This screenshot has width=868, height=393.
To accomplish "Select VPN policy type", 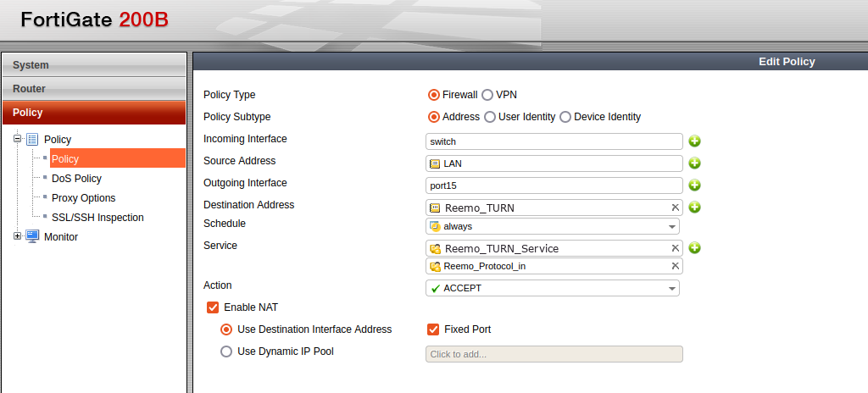I will [487, 95].
